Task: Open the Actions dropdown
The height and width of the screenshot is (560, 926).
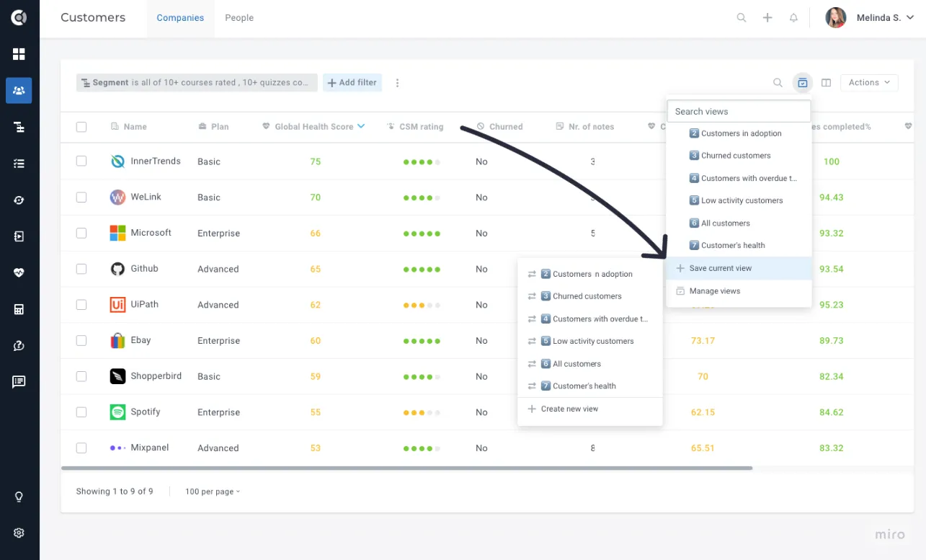Action: (x=869, y=83)
